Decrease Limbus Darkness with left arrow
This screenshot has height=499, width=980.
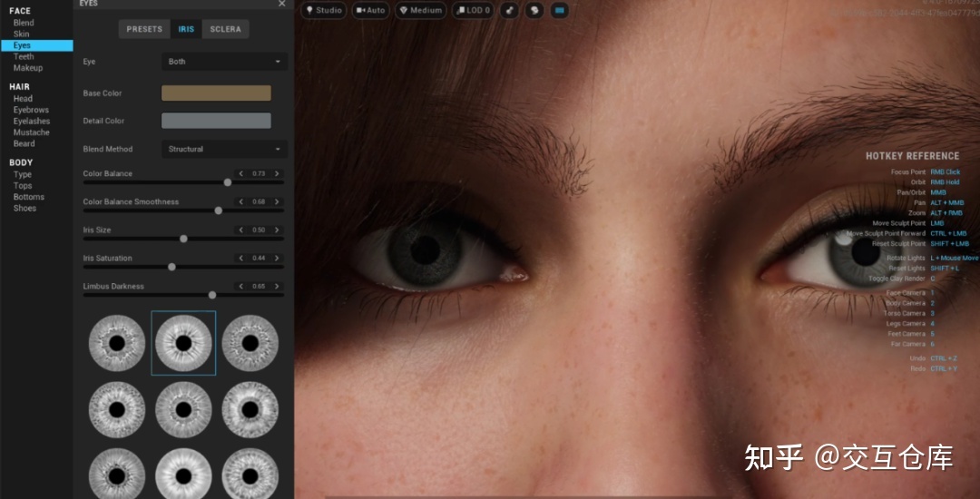(240, 286)
